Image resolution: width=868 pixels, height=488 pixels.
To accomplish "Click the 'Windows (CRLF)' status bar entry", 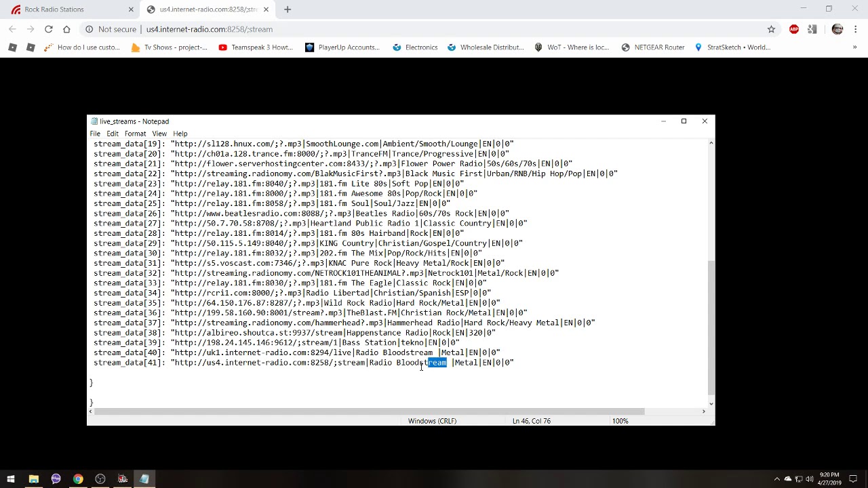I will point(432,421).
